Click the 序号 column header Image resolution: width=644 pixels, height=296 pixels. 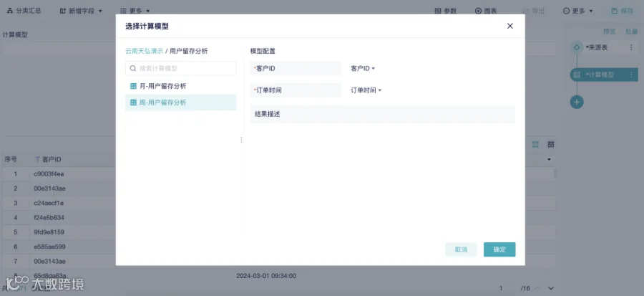coord(11,160)
